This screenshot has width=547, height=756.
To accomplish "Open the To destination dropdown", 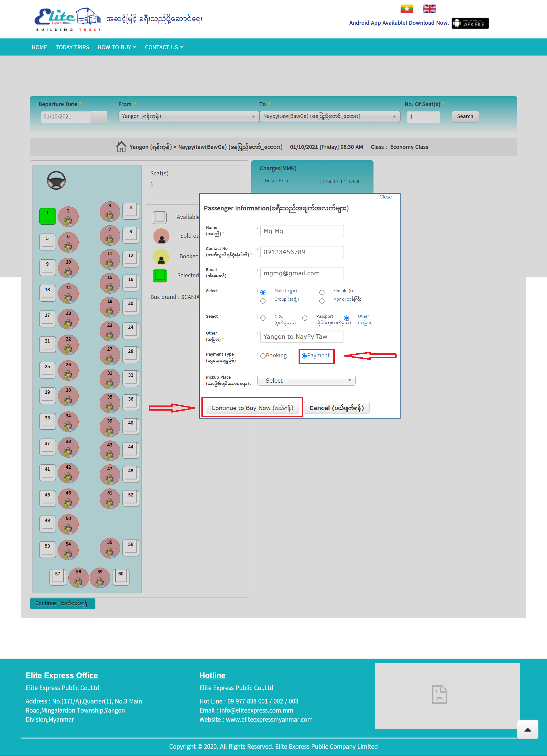I will (x=330, y=116).
